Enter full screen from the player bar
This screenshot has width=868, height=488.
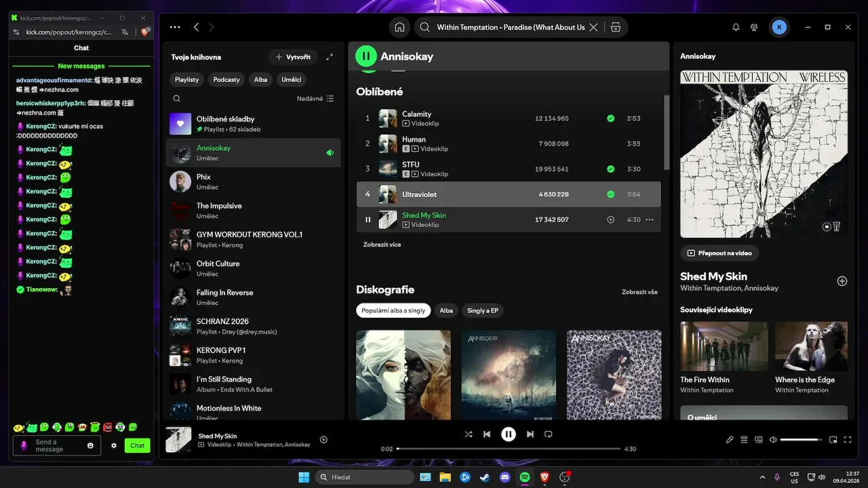click(848, 439)
